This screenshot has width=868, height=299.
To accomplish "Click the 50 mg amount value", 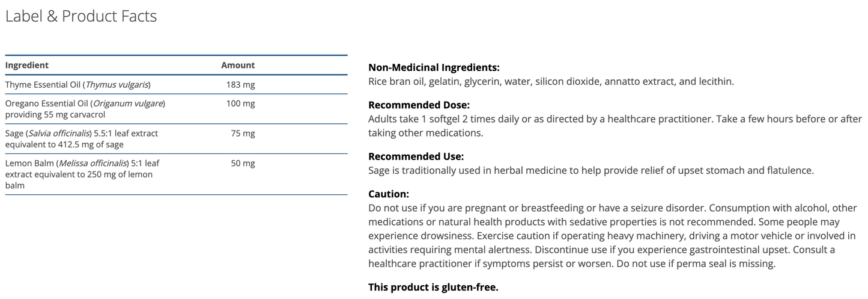I will 243,163.
